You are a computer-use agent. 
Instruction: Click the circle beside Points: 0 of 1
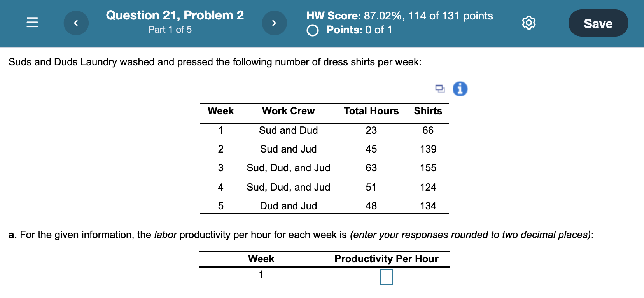click(313, 30)
